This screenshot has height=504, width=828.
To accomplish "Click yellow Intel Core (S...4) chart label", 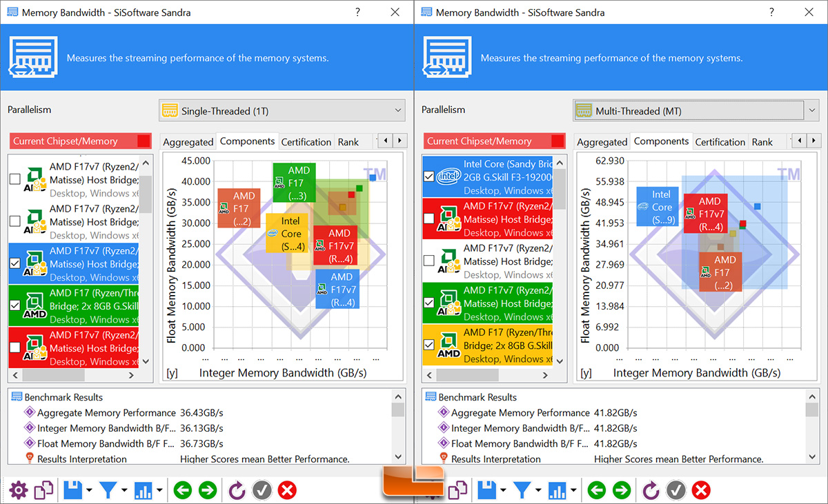I will (286, 232).
